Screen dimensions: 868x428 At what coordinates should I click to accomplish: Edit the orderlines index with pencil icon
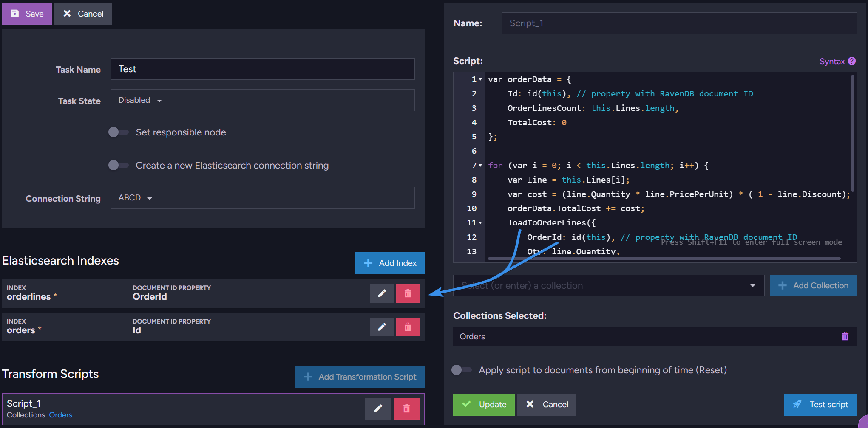coord(382,293)
